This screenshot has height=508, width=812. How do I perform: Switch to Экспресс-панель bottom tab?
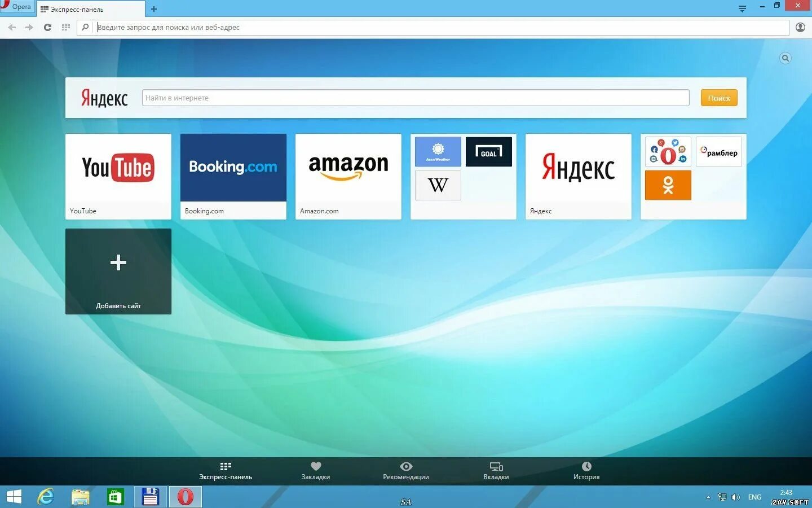226,471
